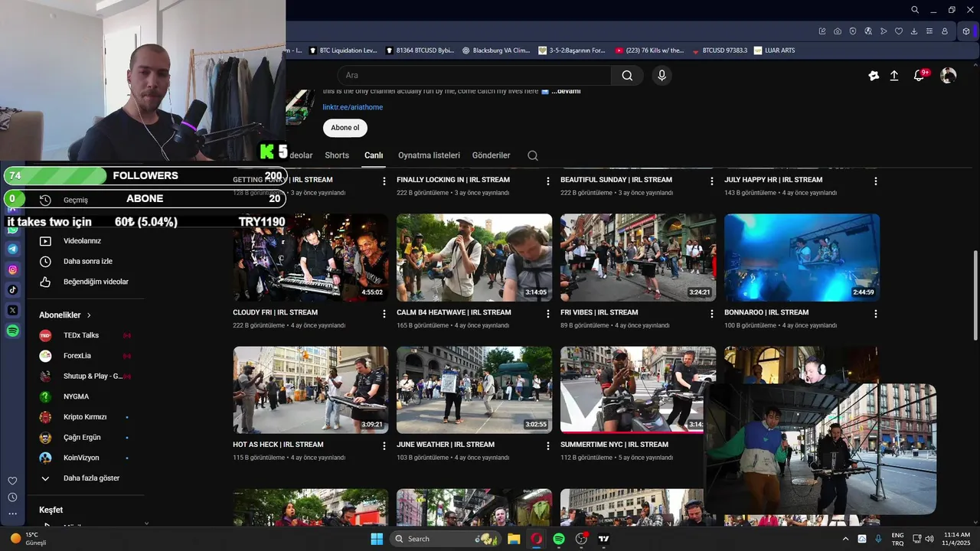Open options menu for CALM B4 HEATWAVE video
The image size is (980, 551).
point(548,314)
